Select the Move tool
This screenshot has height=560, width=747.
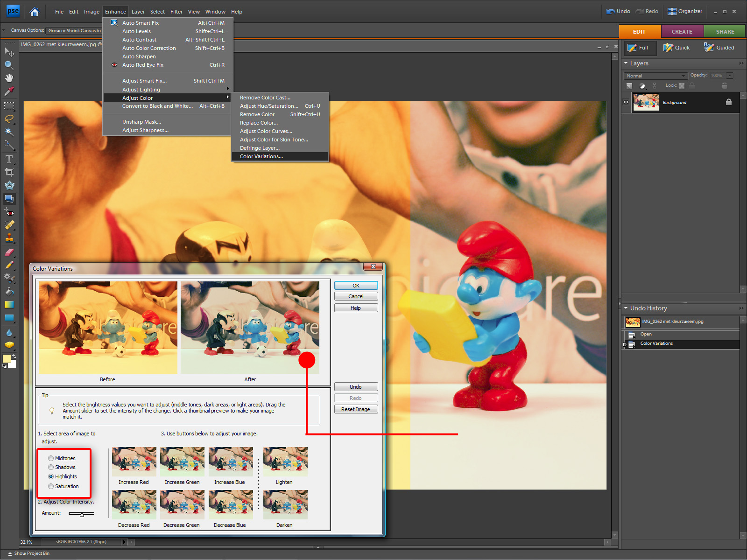[9, 52]
